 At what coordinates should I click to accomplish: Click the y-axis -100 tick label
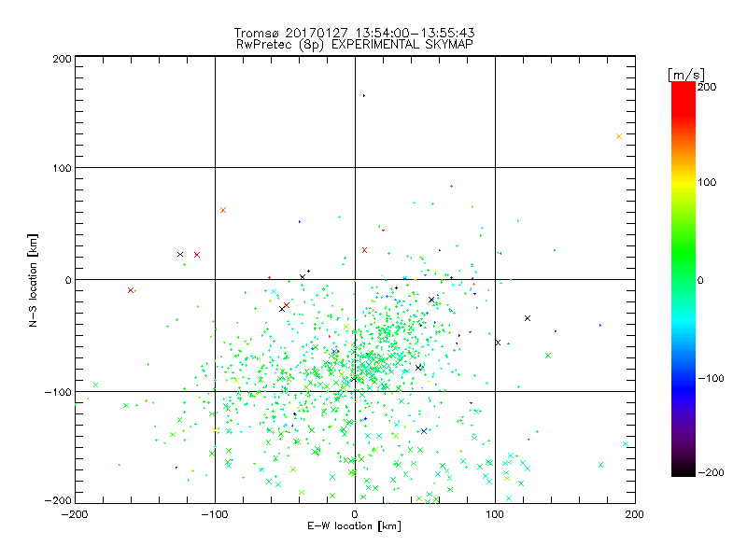pyautogui.click(x=58, y=392)
